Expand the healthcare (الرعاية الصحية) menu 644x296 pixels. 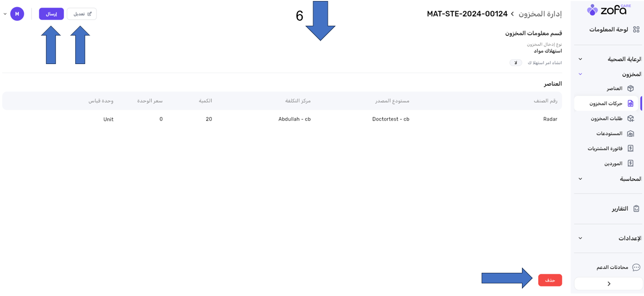pos(580,60)
